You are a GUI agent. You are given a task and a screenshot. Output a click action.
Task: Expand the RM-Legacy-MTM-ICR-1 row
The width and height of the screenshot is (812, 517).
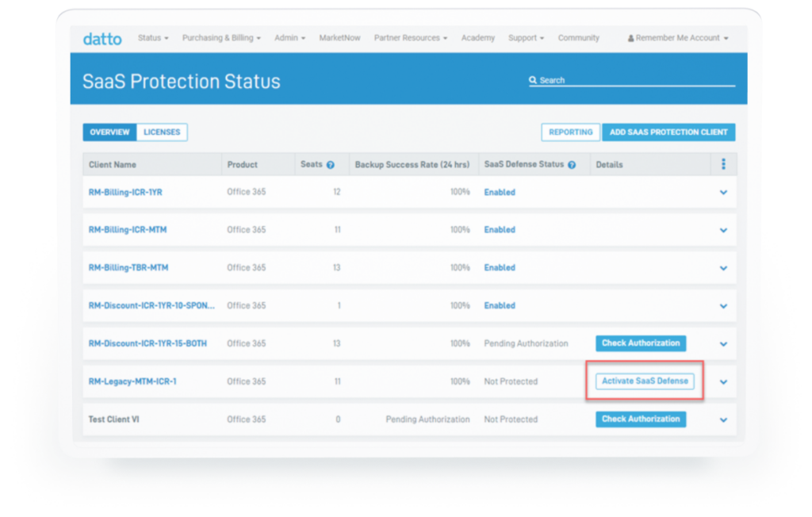pyautogui.click(x=722, y=381)
